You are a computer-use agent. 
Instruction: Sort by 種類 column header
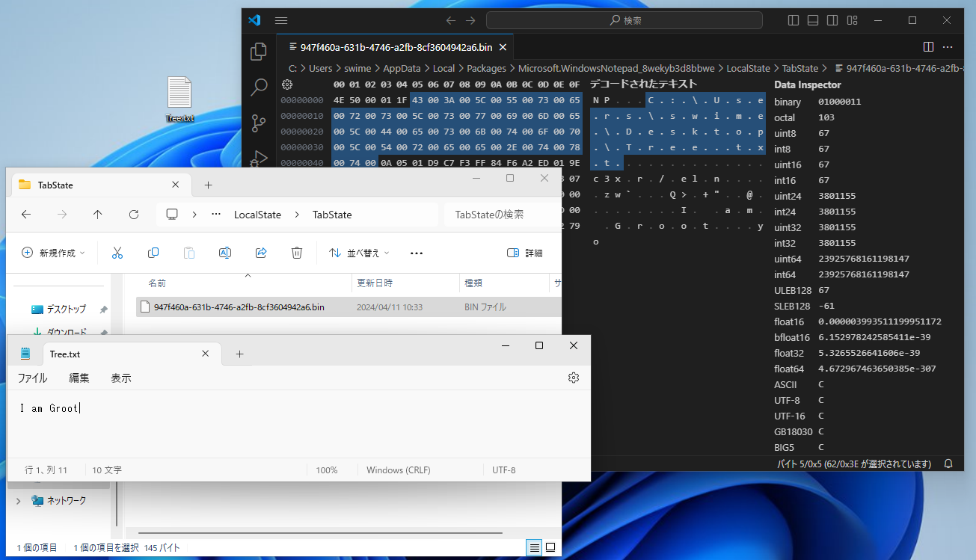click(x=473, y=283)
